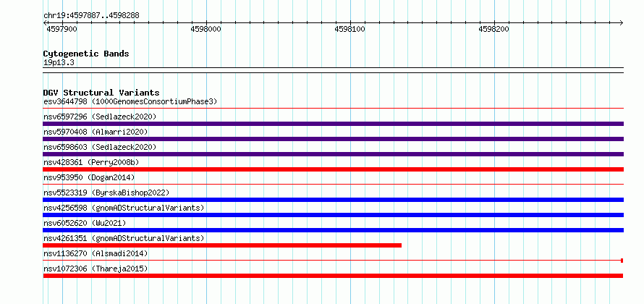Click the Cytogenetic Bands track title
This screenshot has width=644, height=304.
(86, 54)
